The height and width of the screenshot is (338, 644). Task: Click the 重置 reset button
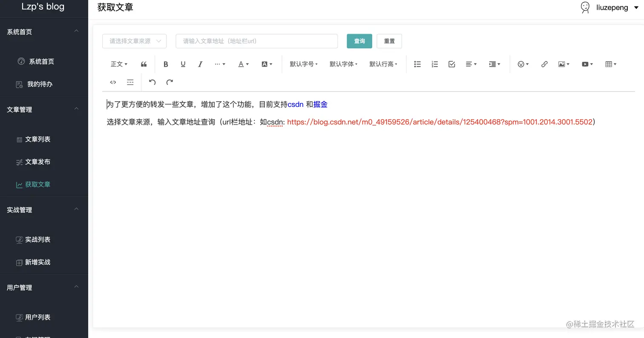389,41
